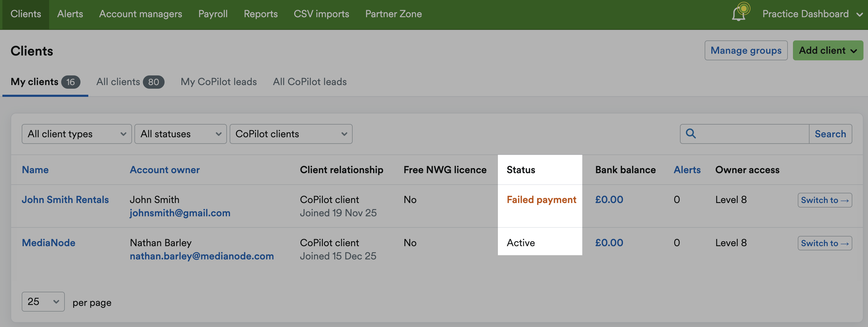Select the My clients tab

click(x=45, y=82)
